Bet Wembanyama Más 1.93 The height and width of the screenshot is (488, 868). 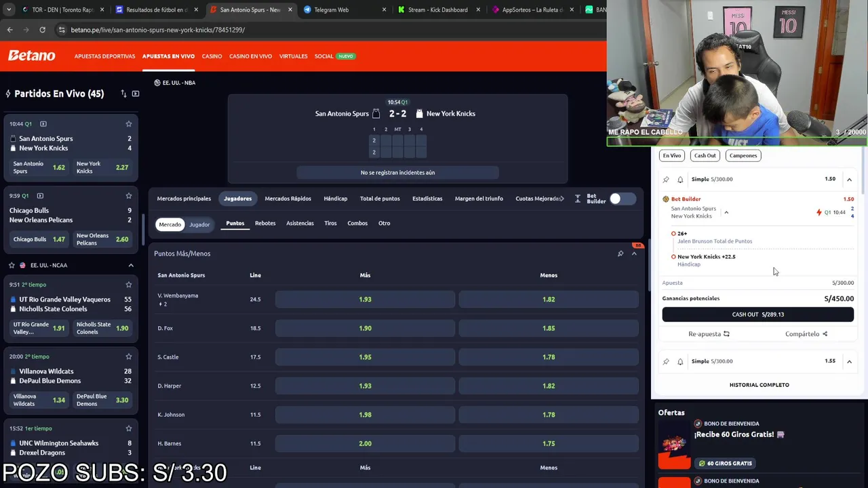(365, 300)
